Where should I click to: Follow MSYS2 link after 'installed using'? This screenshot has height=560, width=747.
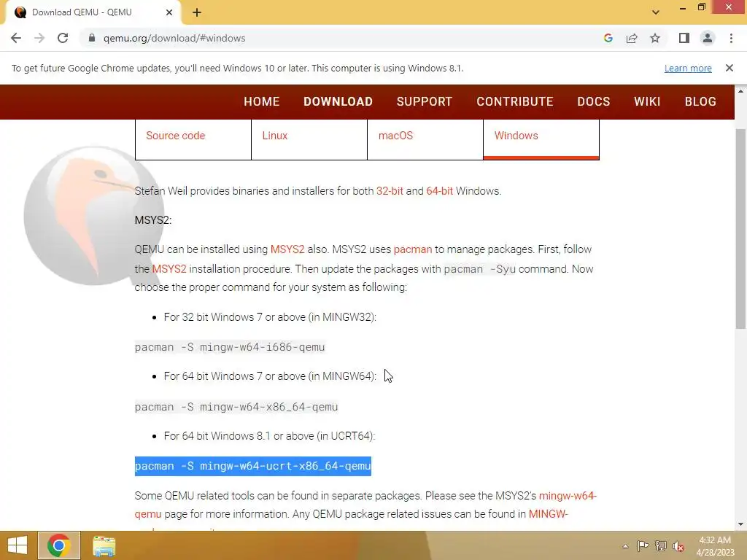(287, 249)
